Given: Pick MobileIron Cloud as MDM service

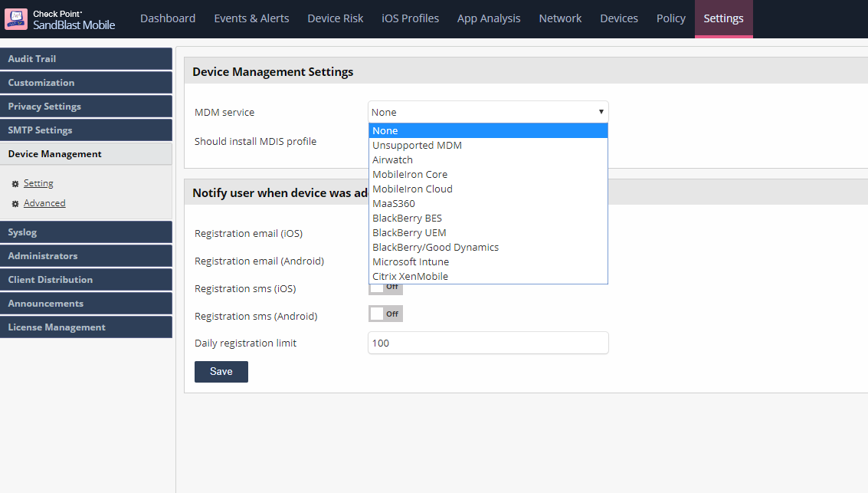Looking at the screenshot, I should pyautogui.click(x=412, y=189).
